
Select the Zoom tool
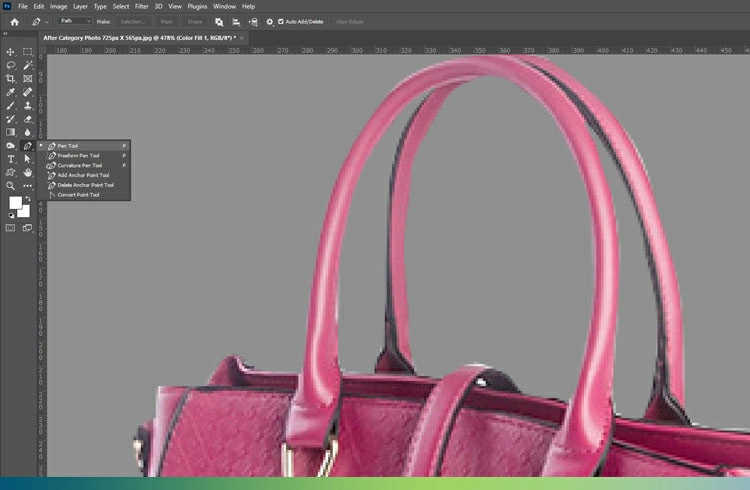point(11,186)
